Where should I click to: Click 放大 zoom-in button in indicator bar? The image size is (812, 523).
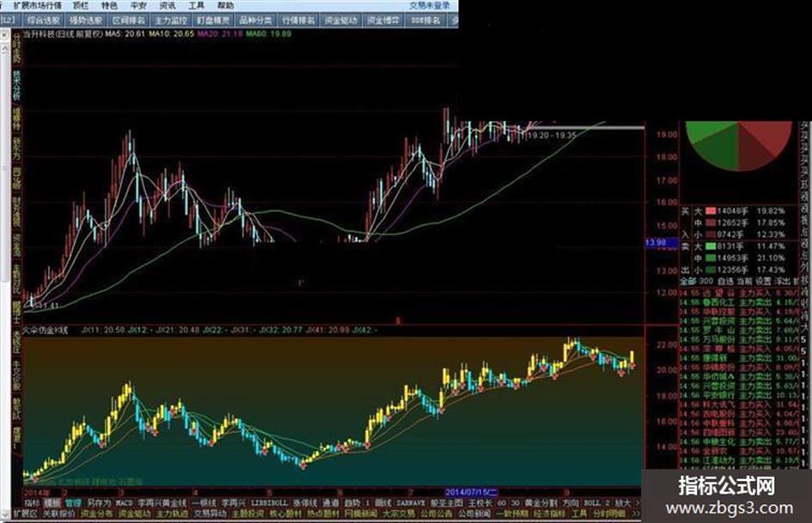[623, 502]
